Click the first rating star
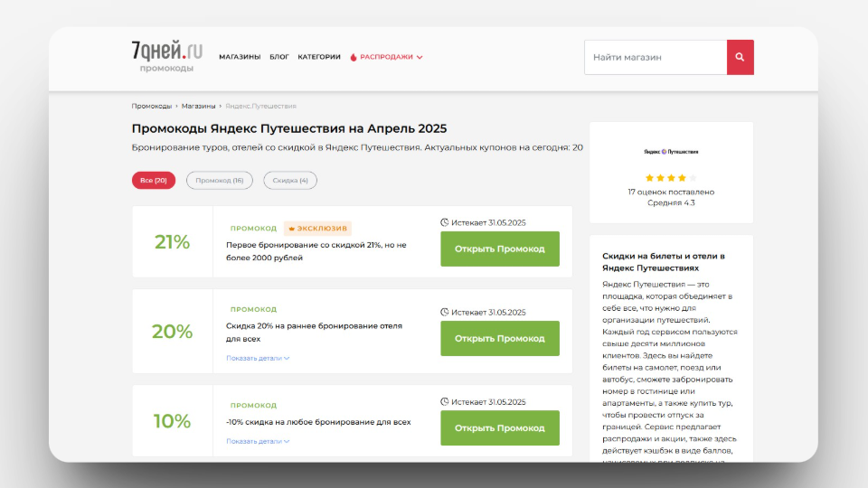The width and height of the screenshot is (868, 488). pyautogui.click(x=649, y=178)
